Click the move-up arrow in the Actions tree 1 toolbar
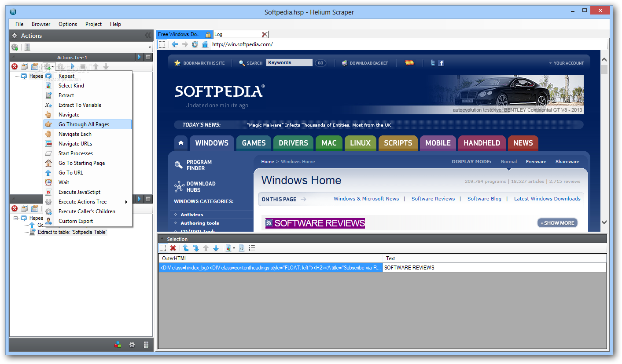The image size is (622, 364). pos(96,67)
